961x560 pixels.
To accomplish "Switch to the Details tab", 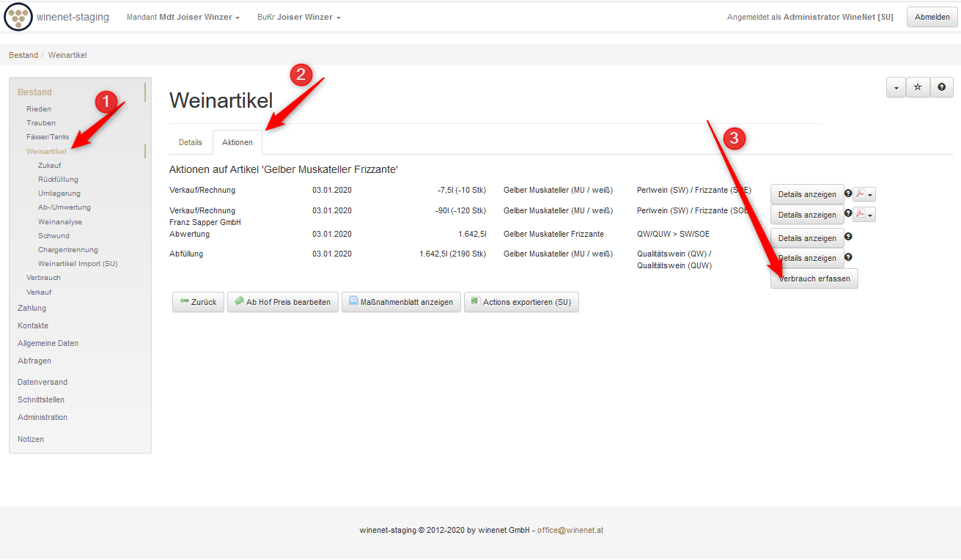I will click(190, 142).
